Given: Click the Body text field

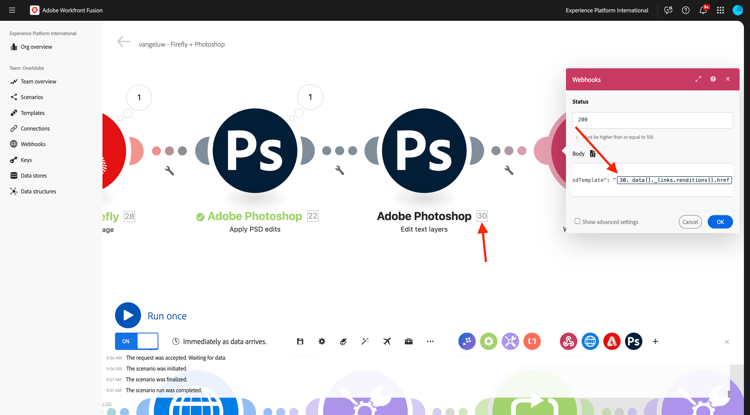Looking at the screenshot, I should click(652, 180).
